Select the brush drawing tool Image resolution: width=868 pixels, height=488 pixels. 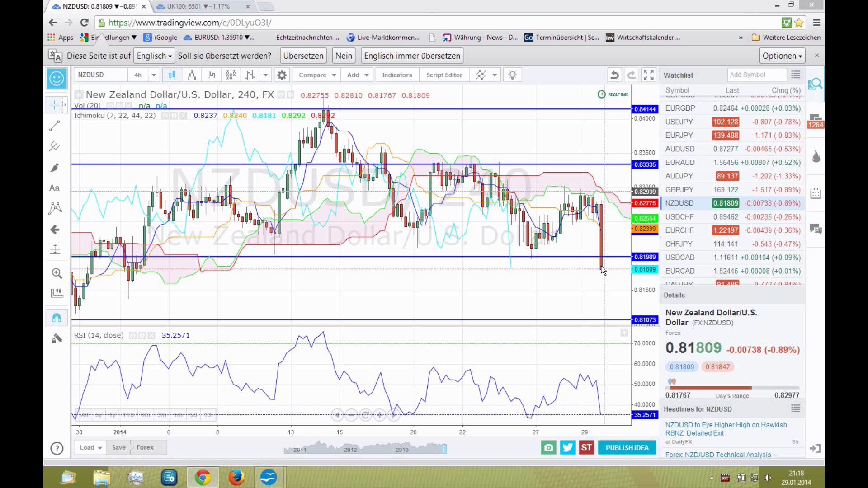click(x=55, y=168)
